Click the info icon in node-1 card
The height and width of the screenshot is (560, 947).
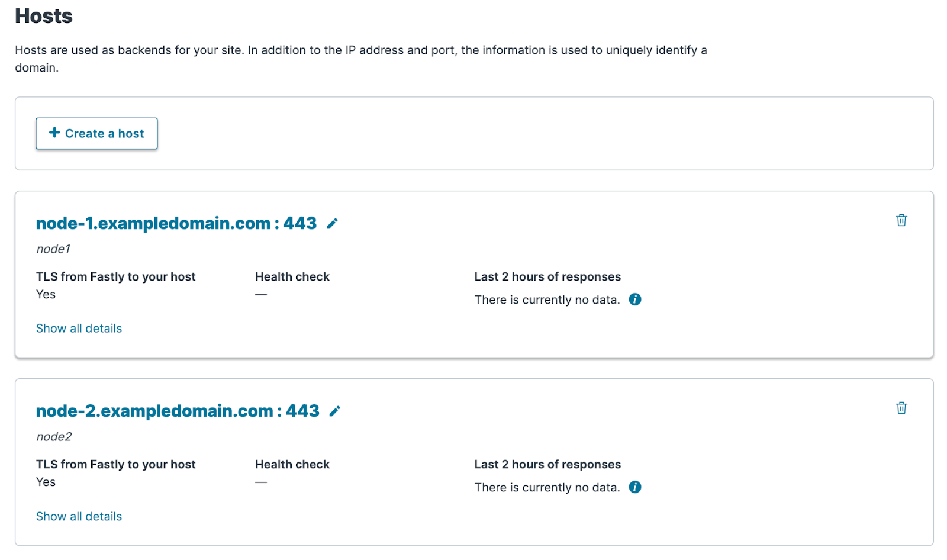pyautogui.click(x=635, y=300)
